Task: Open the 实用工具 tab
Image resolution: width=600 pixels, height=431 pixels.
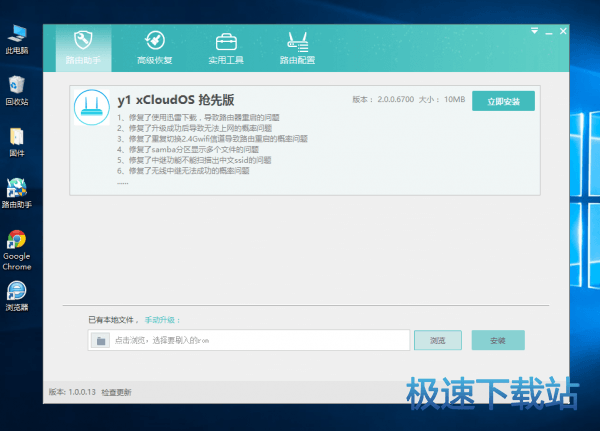Action: click(x=226, y=48)
